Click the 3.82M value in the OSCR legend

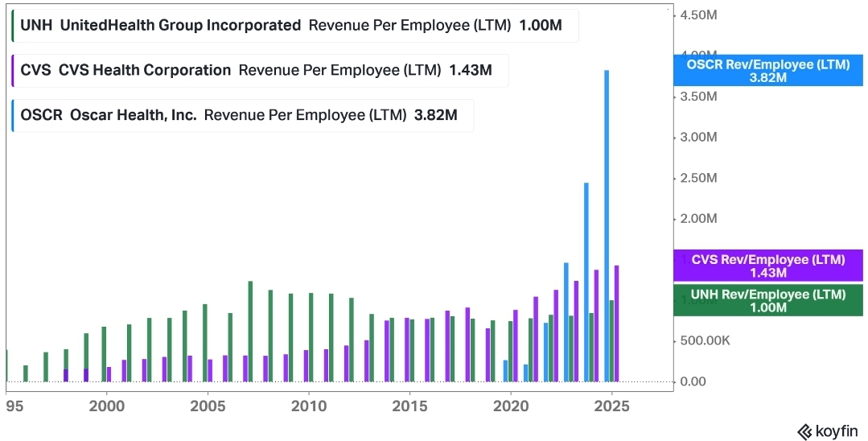click(x=436, y=115)
